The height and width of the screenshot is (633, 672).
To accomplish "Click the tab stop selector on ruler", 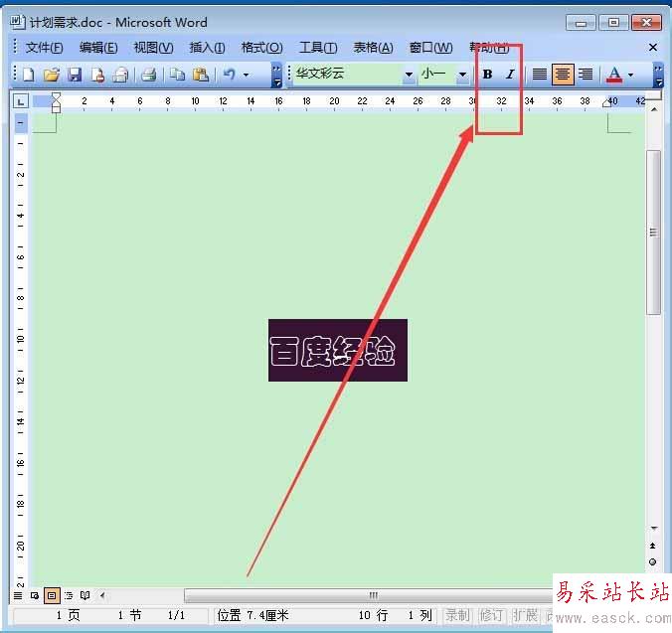I will (x=20, y=101).
